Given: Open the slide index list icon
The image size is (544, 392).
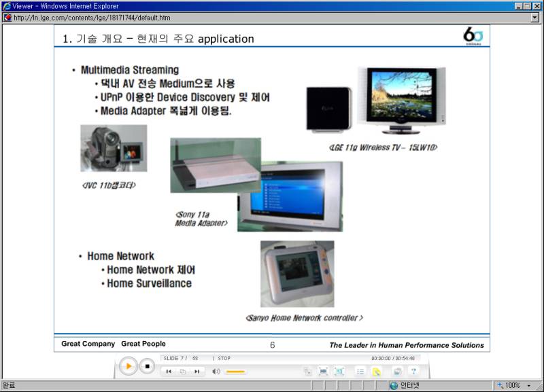Looking at the screenshot, I should pyautogui.click(x=360, y=372).
